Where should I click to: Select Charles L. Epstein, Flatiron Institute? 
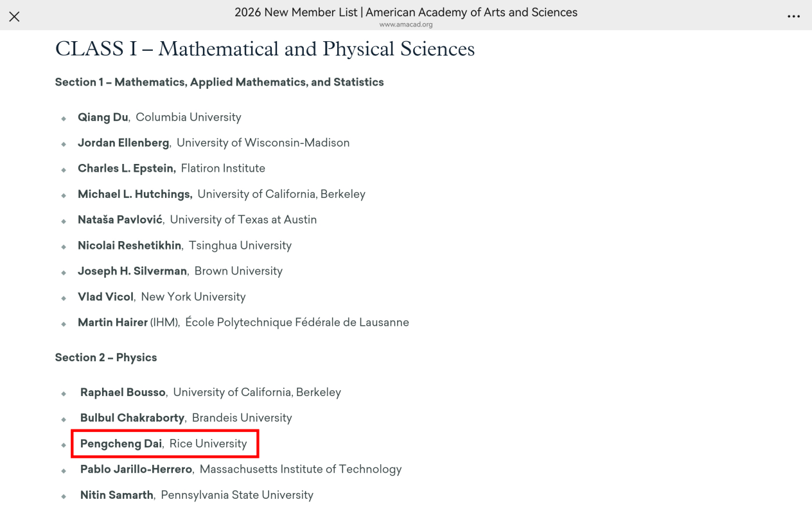pyautogui.click(x=171, y=168)
